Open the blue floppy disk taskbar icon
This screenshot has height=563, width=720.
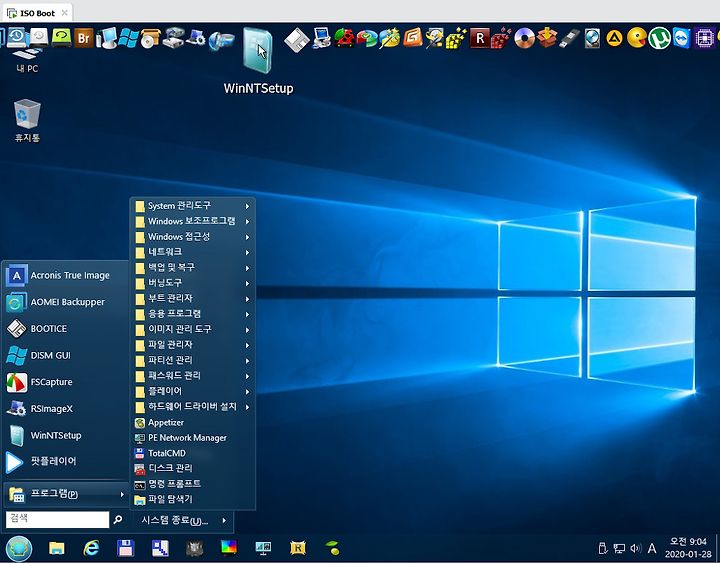coord(125,548)
